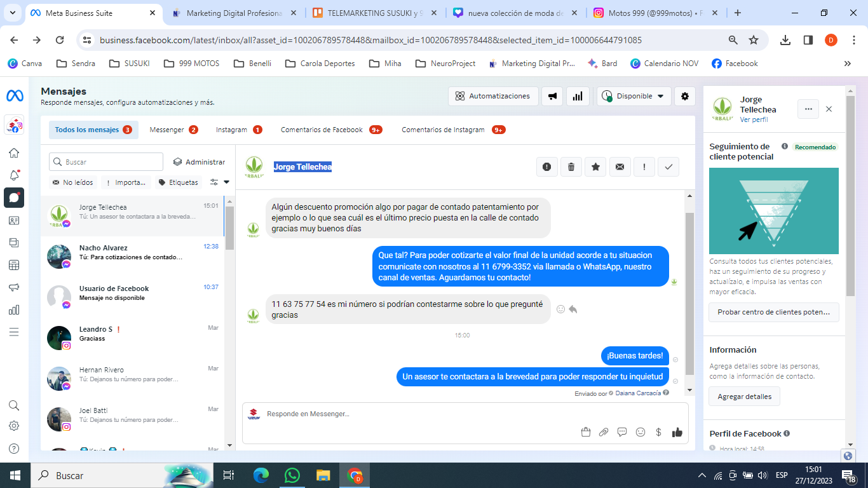Expand the inbox filter options arrow

[x=226, y=182]
